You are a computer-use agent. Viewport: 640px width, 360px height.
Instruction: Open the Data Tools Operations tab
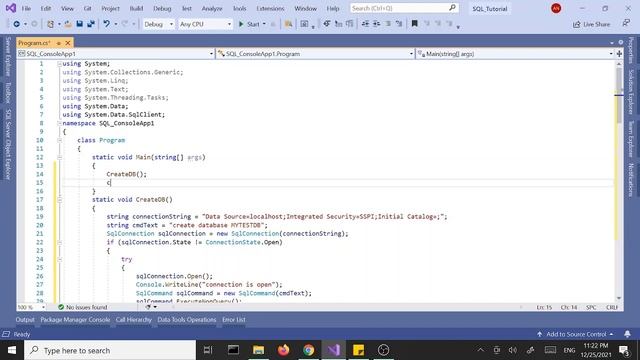tap(187, 320)
